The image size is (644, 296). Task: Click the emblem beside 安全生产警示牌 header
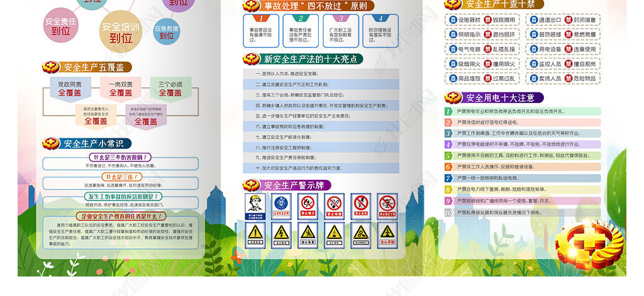point(252,185)
